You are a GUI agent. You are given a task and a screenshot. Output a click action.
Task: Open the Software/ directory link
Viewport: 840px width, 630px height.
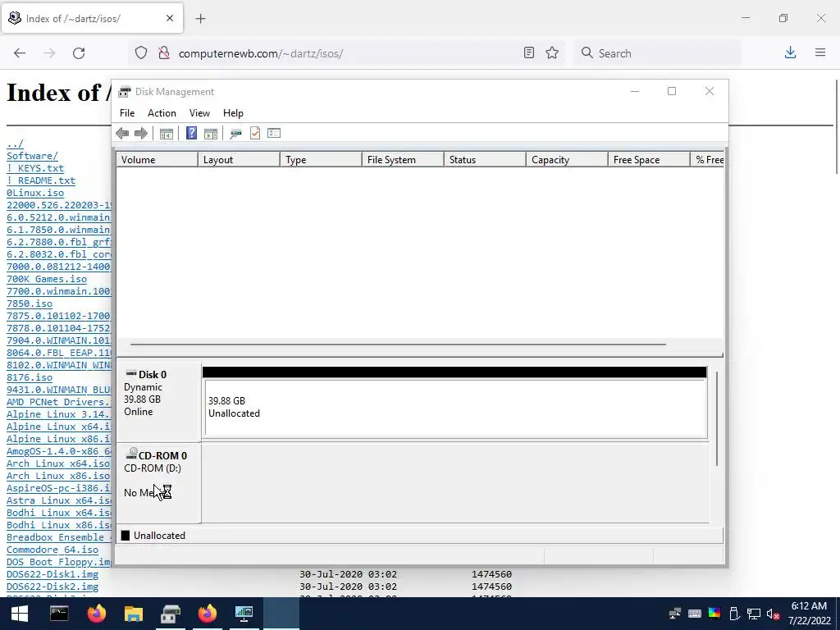[32, 156]
